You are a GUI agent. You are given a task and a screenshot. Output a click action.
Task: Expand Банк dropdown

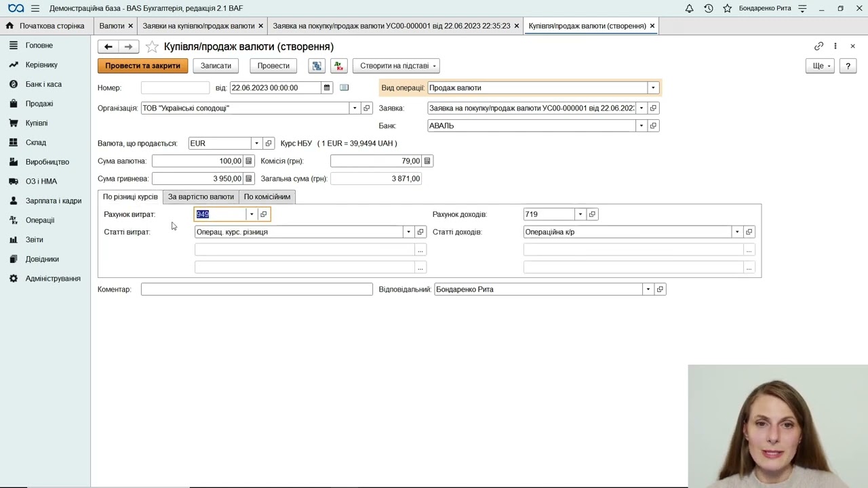642,125
